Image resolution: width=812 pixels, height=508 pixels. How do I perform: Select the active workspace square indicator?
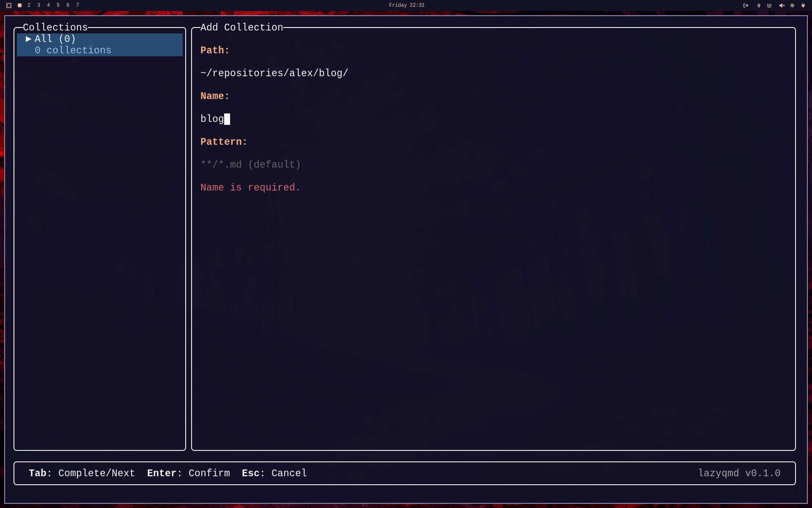tap(19, 6)
